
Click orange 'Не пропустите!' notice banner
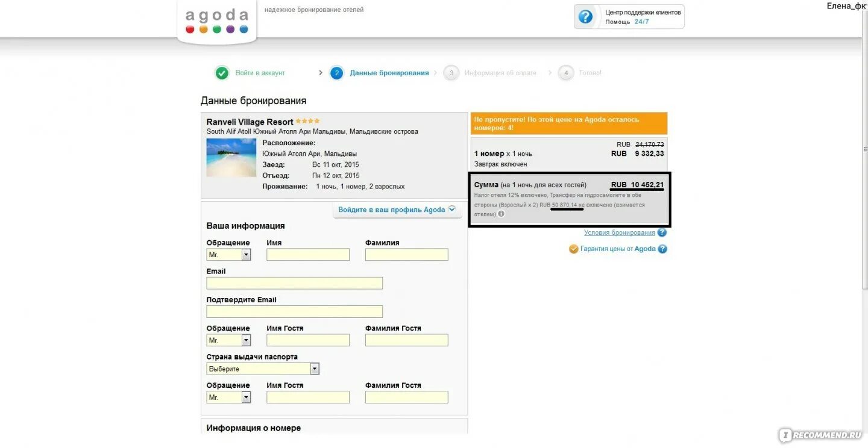pos(569,123)
